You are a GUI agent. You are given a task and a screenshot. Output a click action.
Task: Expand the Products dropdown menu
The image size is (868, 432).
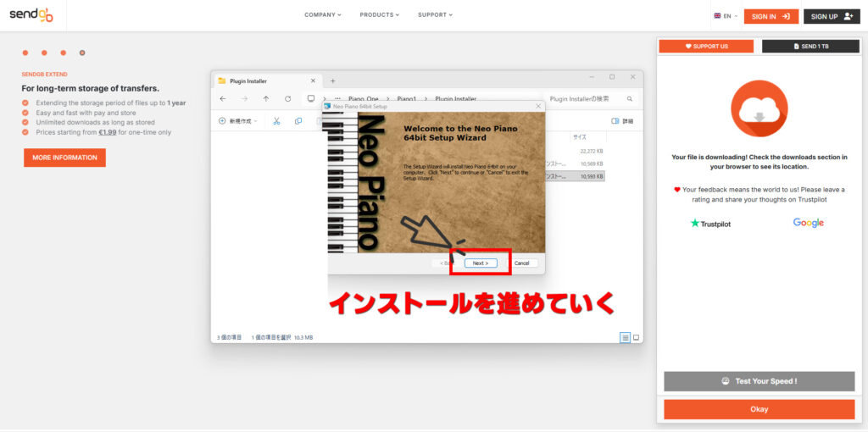pos(379,14)
